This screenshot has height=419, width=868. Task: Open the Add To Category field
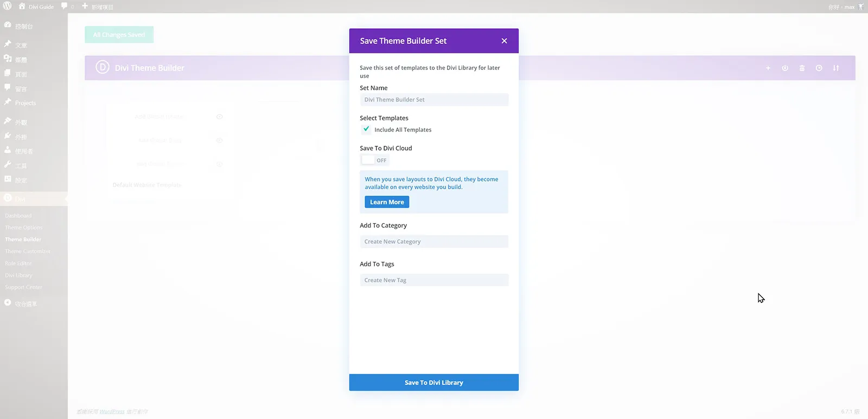pos(434,242)
